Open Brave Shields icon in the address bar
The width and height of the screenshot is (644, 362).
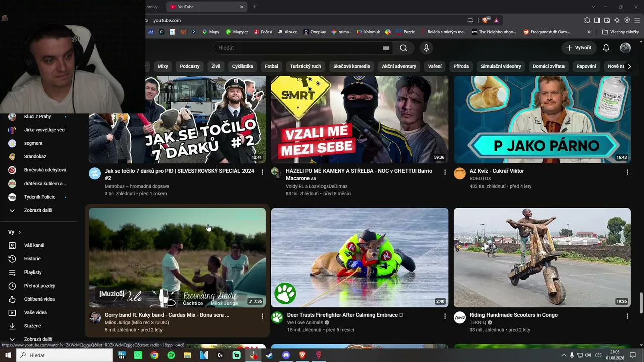(485, 20)
